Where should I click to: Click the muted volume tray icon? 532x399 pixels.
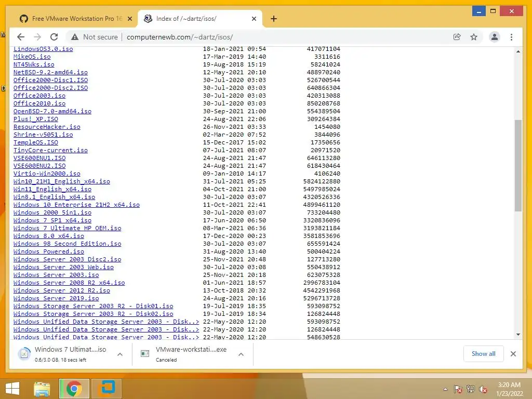coord(483,389)
